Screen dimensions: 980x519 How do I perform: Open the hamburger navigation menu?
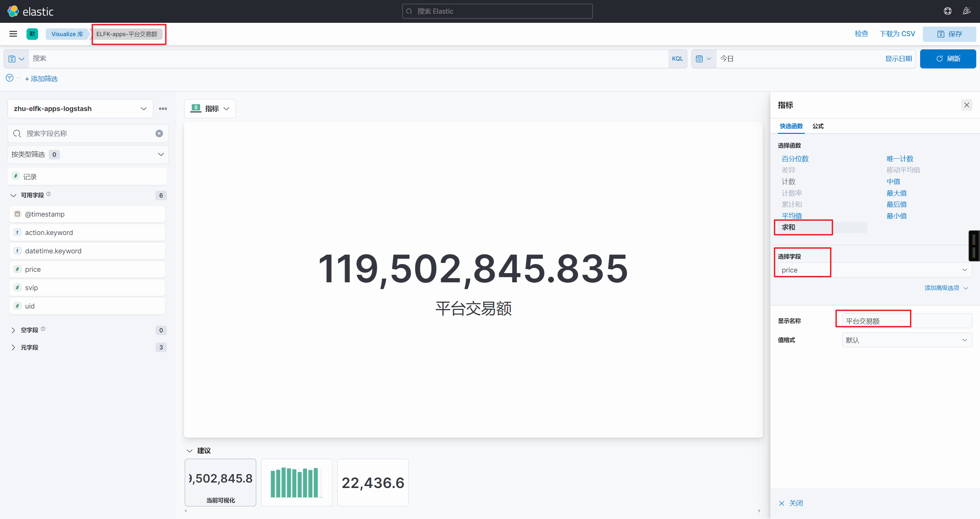(x=13, y=34)
